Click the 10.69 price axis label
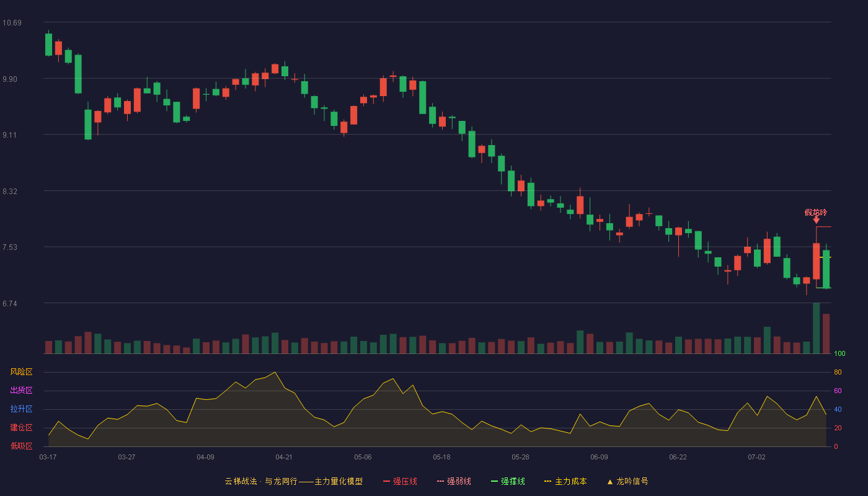The height and width of the screenshot is (496, 868). tap(12, 23)
